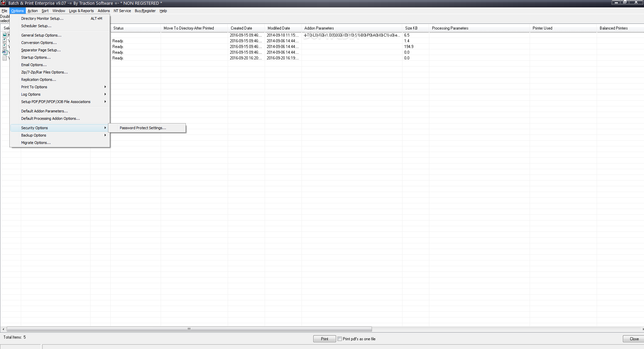The image size is (644, 349).
Task: Open Migrate Options
Action: tap(60, 143)
